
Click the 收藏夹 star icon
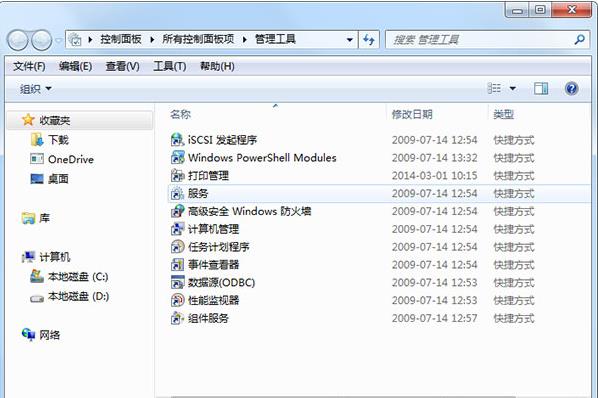tap(28, 120)
